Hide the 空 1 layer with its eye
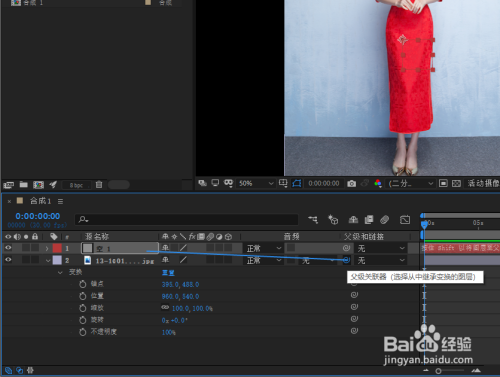Viewport: 500px width, 377px height. [x=8, y=248]
